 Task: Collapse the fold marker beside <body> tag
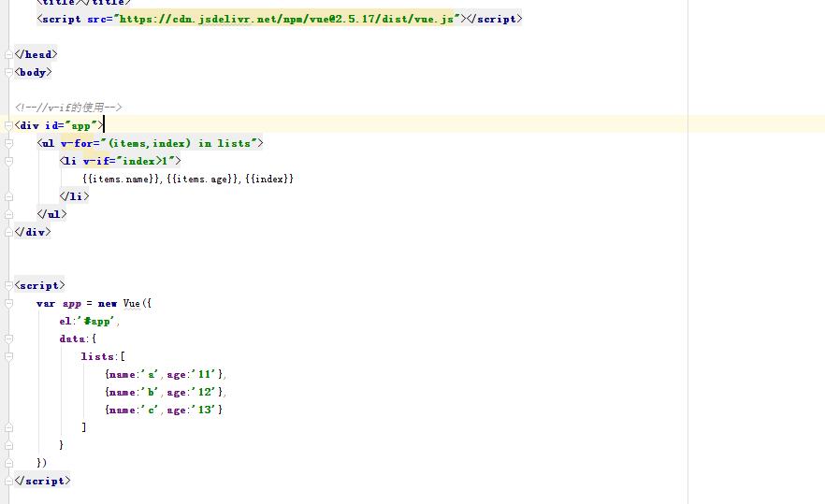tap(8, 72)
